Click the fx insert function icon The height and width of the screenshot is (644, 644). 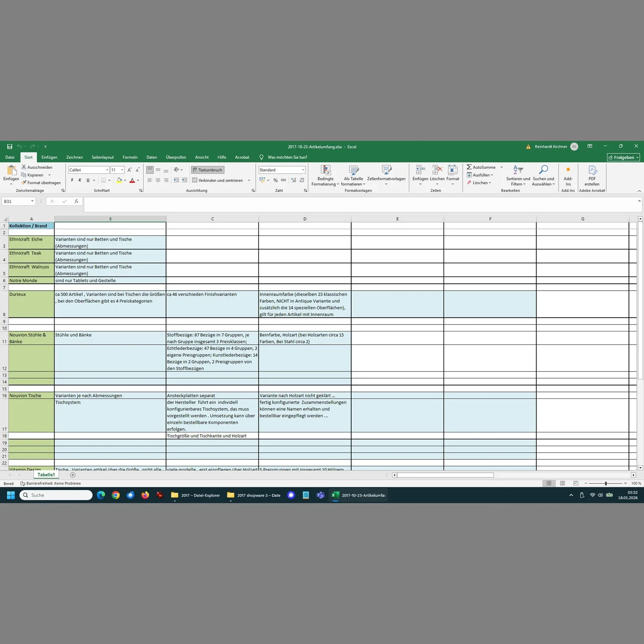click(76, 201)
